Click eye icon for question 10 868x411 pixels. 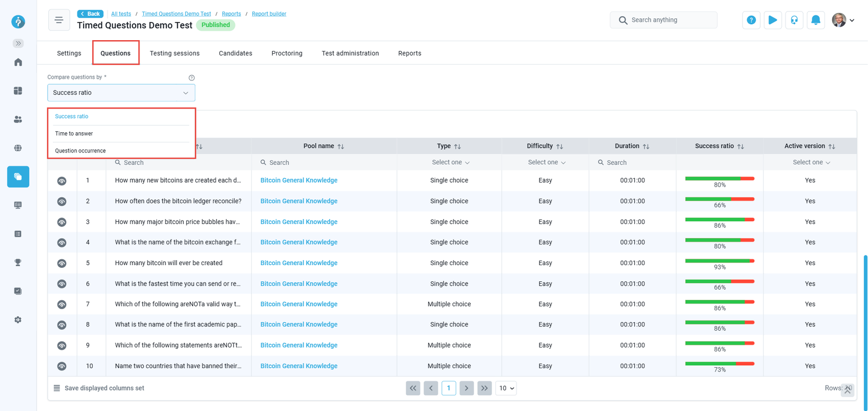[x=62, y=367]
